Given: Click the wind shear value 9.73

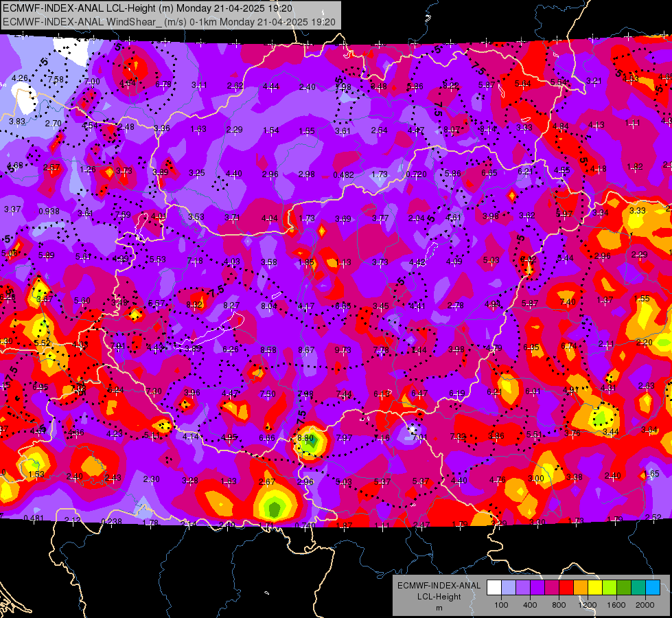Looking at the screenshot, I should 343,350.
